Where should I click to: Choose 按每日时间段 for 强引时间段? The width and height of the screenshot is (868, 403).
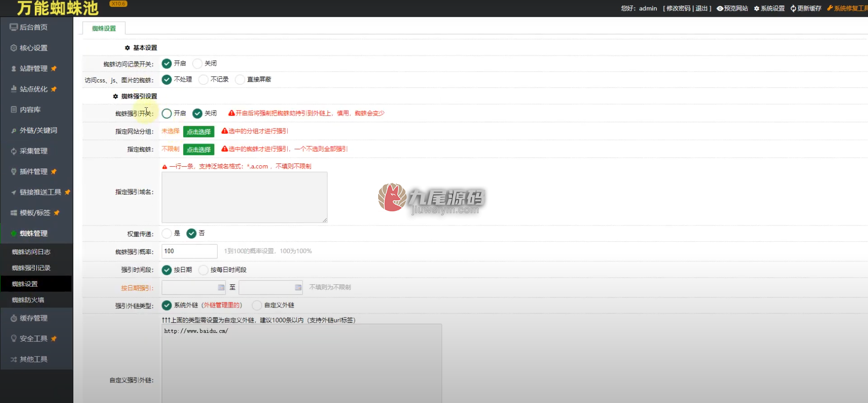204,270
